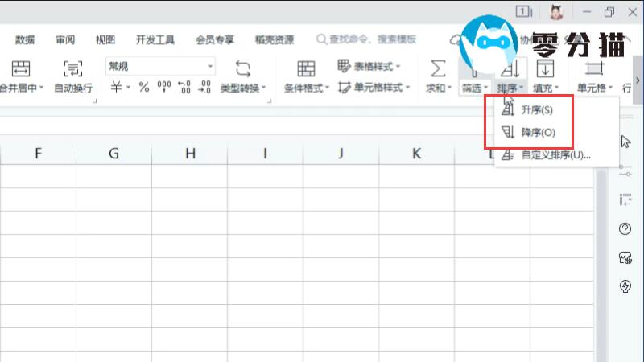644x362 pixels.
Task: Click the 类型转换 type conversion icon
Action: 242,68
